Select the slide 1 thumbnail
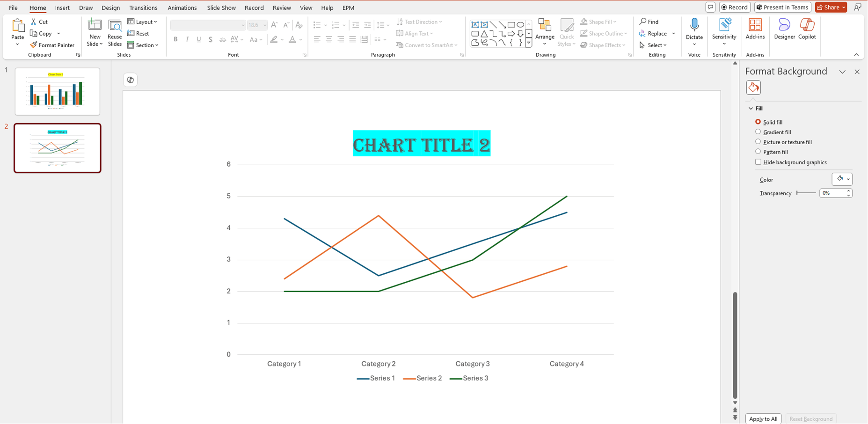Viewport: 868px width, 424px height. [x=58, y=91]
